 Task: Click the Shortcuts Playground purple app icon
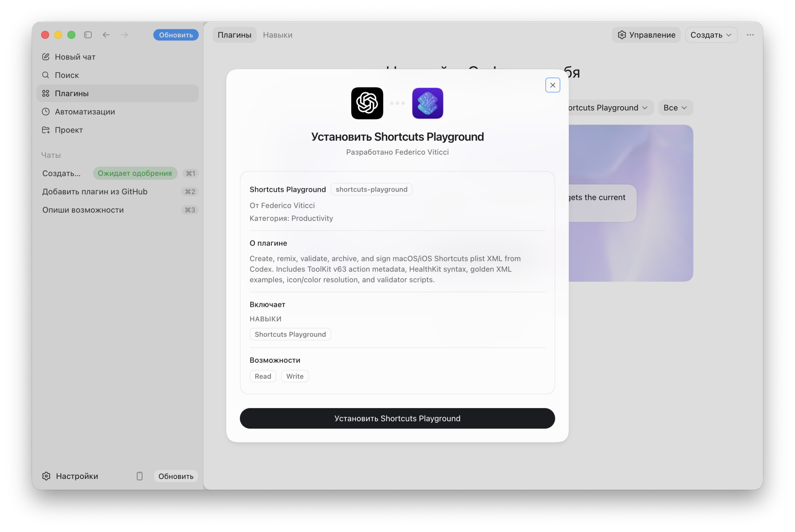click(427, 103)
